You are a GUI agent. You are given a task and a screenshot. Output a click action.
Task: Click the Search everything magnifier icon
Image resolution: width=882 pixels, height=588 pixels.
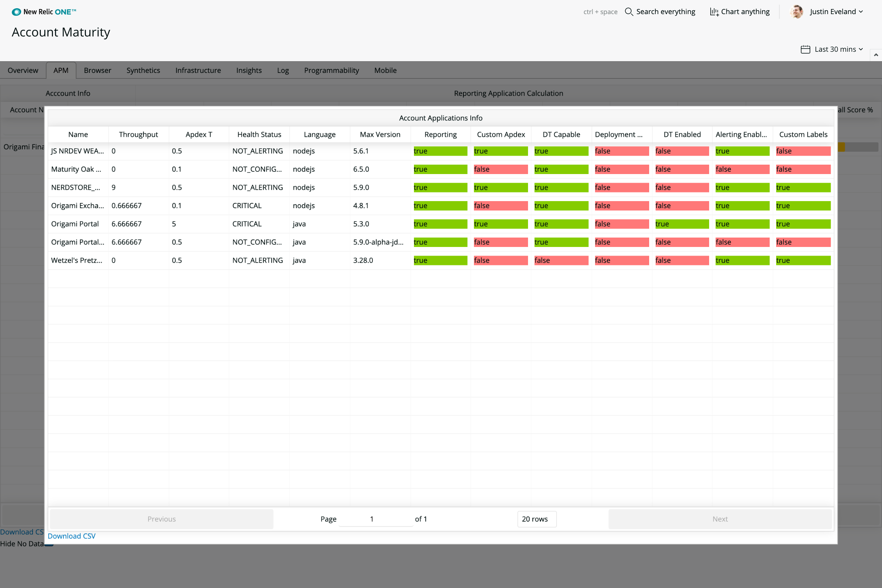tap(629, 12)
